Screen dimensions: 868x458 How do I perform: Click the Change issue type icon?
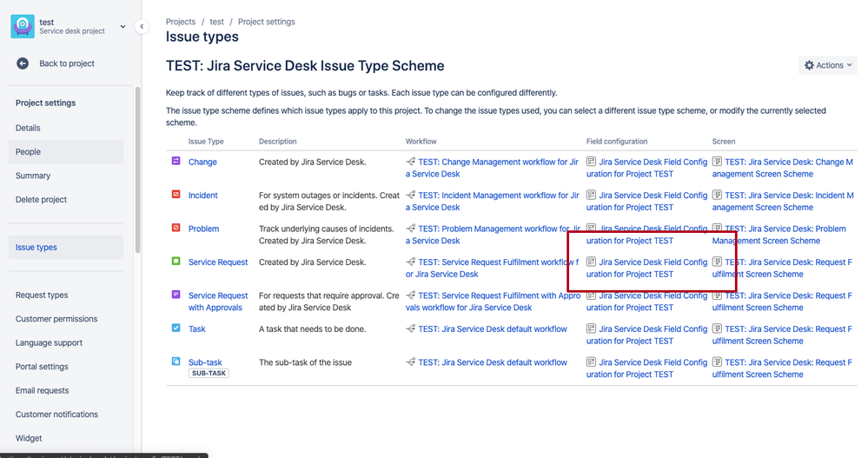pyautogui.click(x=176, y=161)
